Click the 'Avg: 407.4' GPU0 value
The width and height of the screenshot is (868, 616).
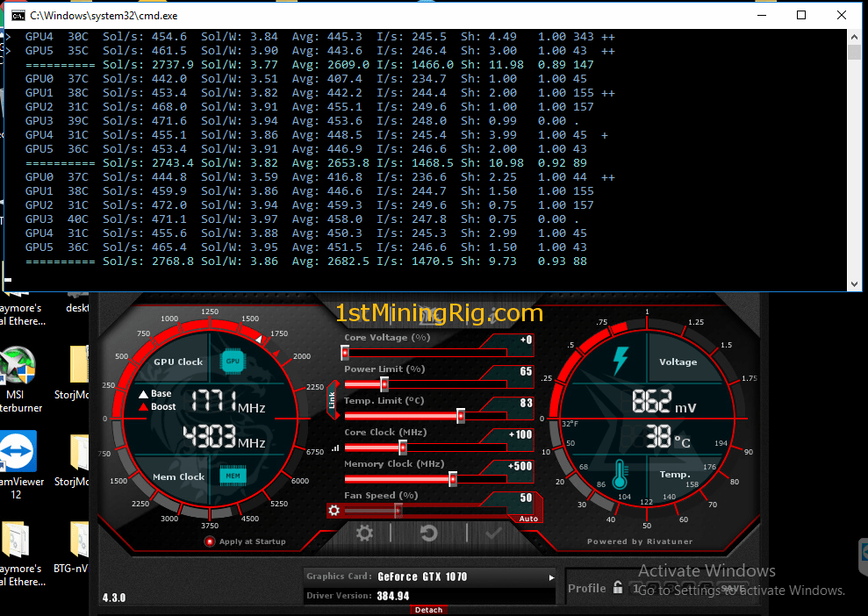pos(327,79)
